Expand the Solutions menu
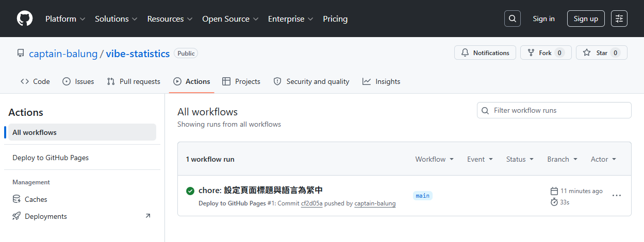Viewport: 644px width, 242px height. point(116,19)
